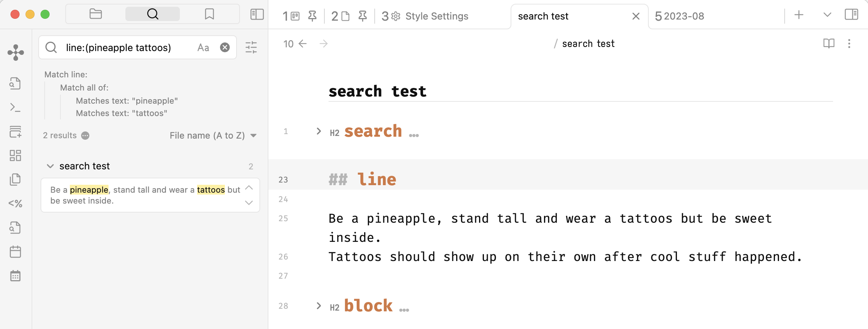Open the bookmarks tab in the sidebar

point(209,14)
